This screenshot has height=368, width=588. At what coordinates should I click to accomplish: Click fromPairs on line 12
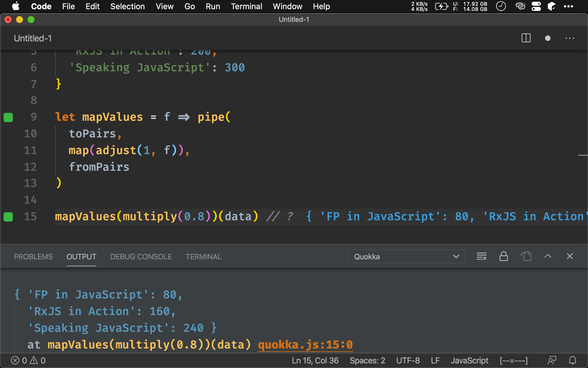pyautogui.click(x=99, y=167)
